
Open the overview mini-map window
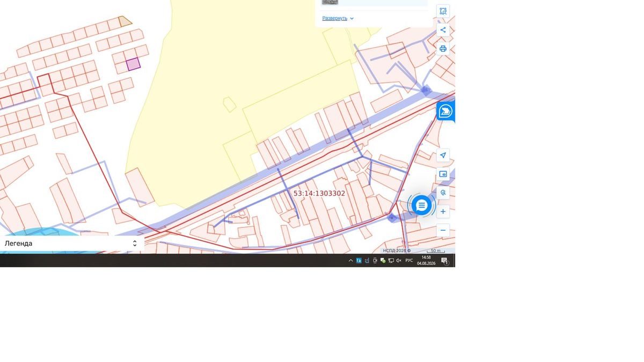point(443,174)
